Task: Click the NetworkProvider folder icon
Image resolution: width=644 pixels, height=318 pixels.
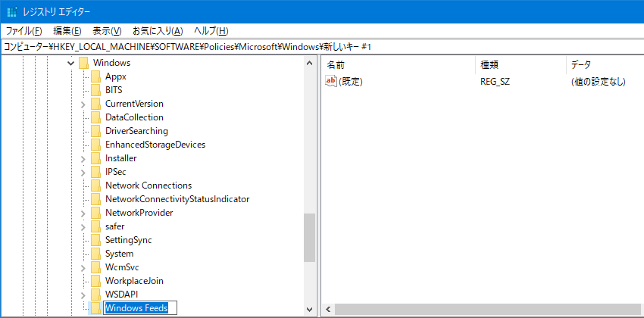Action: (x=95, y=213)
